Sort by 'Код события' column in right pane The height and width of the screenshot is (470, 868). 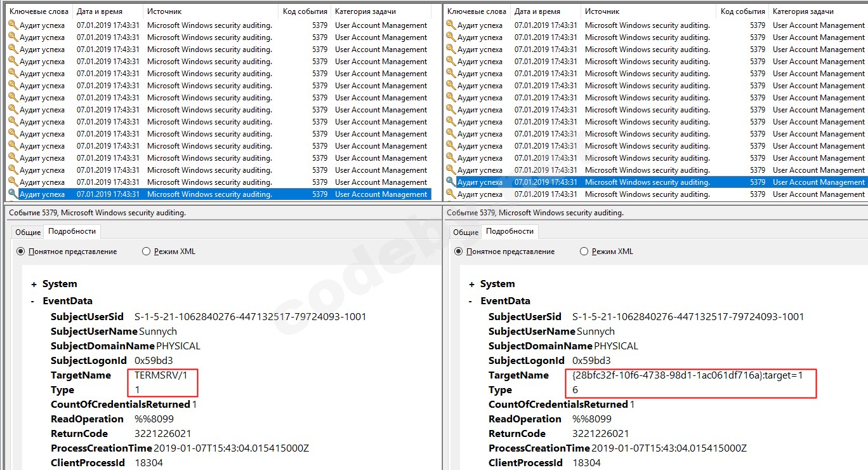click(742, 11)
